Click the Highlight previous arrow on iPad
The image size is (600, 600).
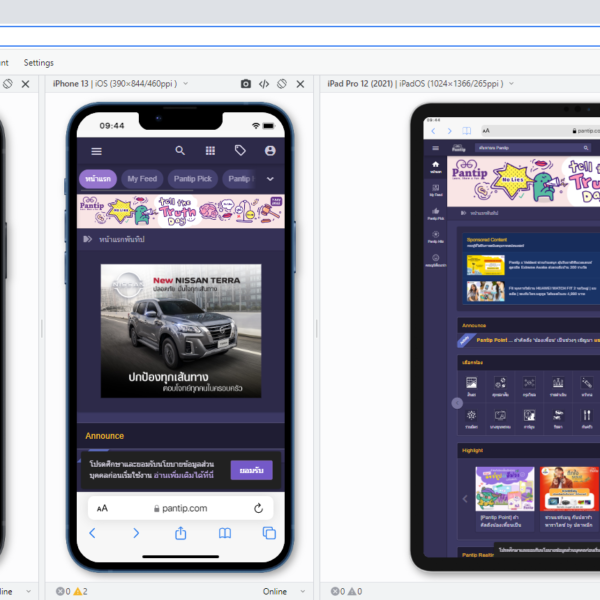click(x=465, y=499)
